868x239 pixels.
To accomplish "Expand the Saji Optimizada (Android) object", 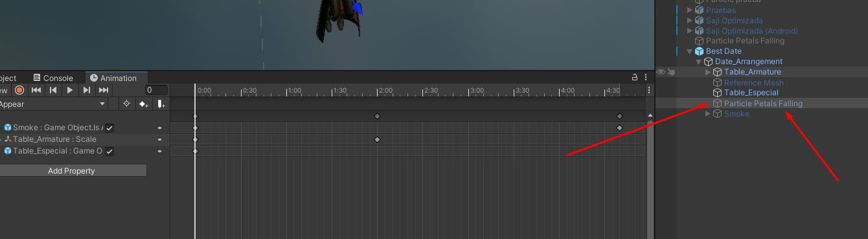I will [690, 31].
